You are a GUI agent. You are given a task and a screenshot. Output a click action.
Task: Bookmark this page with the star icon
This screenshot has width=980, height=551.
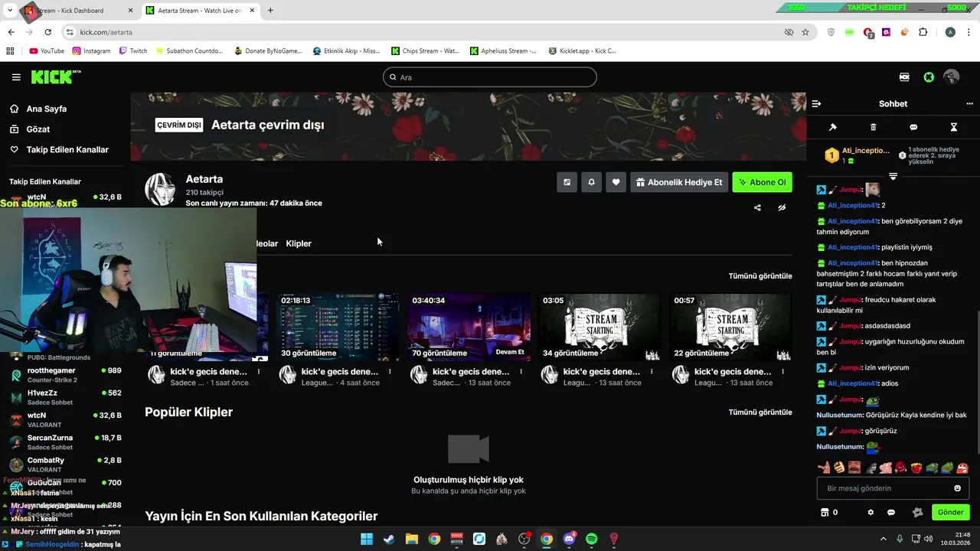pos(805,32)
